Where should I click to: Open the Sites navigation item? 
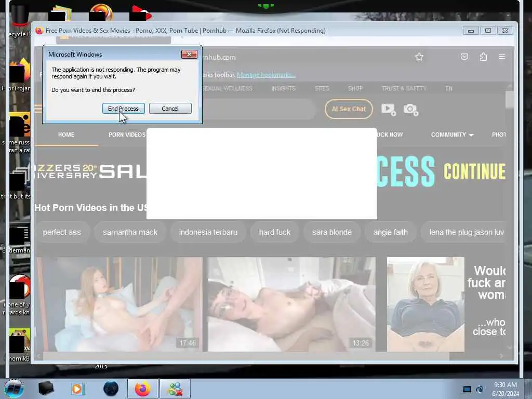(x=322, y=88)
